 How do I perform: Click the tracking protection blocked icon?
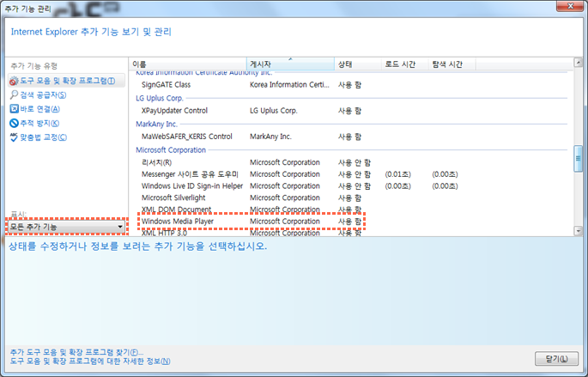(x=14, y=123)
